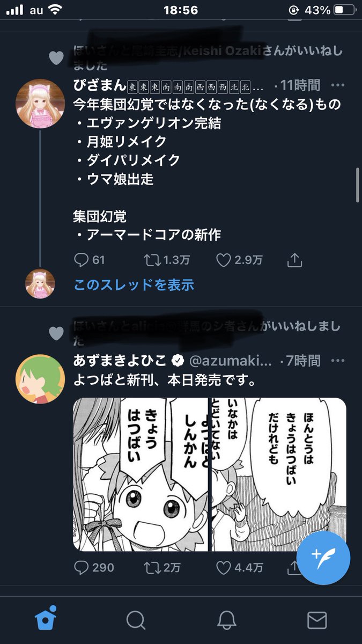Reply to the よつばと新刊 tweet

pyautogui.click(x=94, y=567)
